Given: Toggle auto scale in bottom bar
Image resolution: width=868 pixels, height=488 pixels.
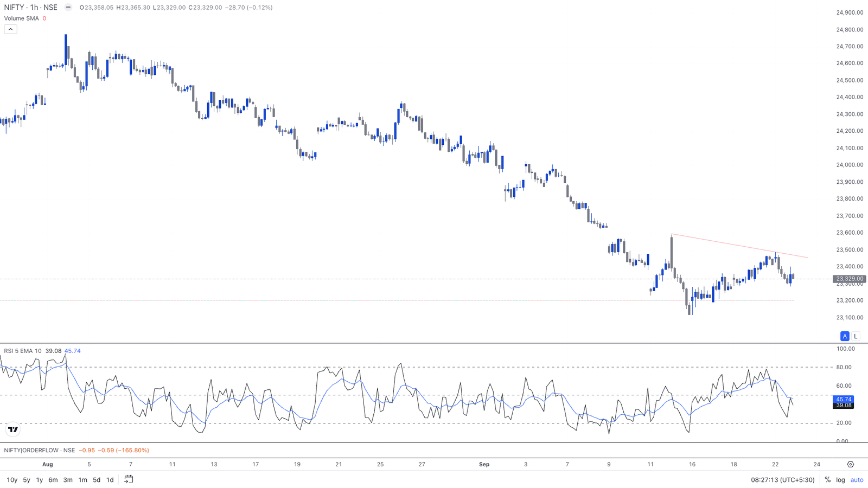Looking at the screenshot, I should [x=857, y=480].
